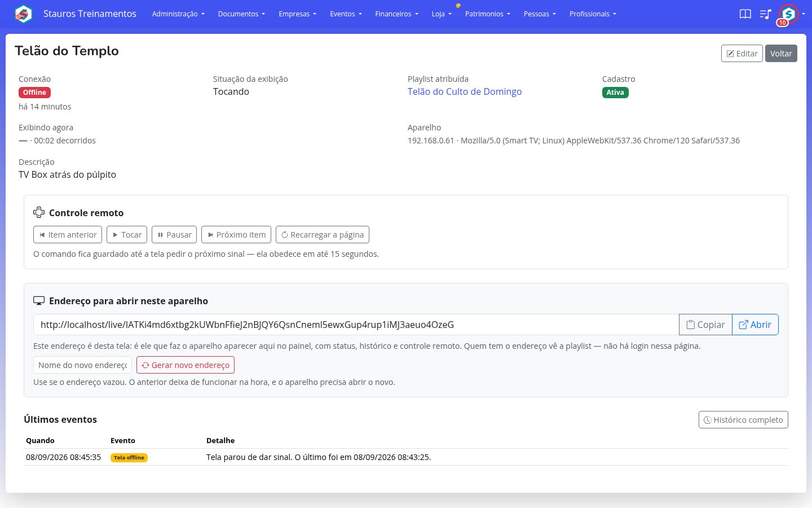Click the Pausar button
This screenshot has width=812, height=508.
[x=174, y=235]
